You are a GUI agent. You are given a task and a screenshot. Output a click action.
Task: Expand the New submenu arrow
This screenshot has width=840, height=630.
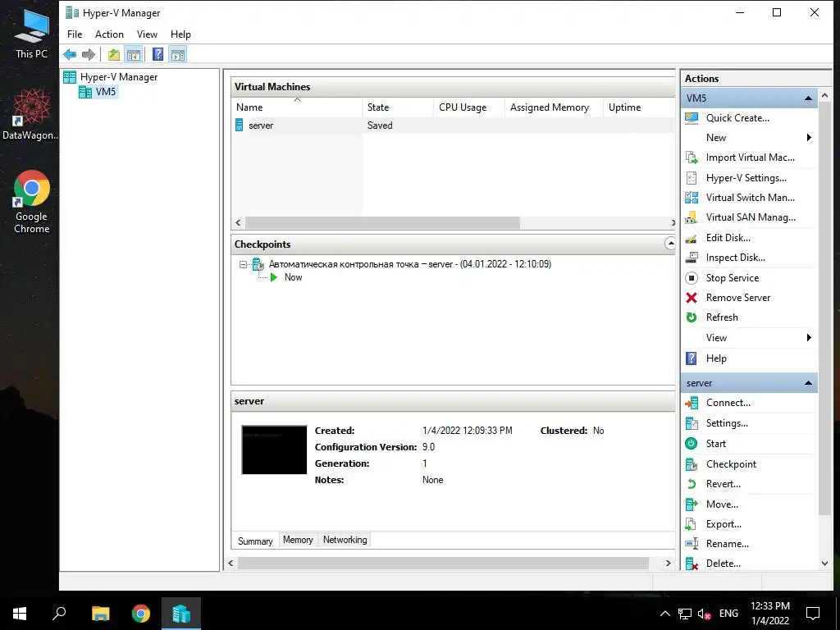coord(809,138)
